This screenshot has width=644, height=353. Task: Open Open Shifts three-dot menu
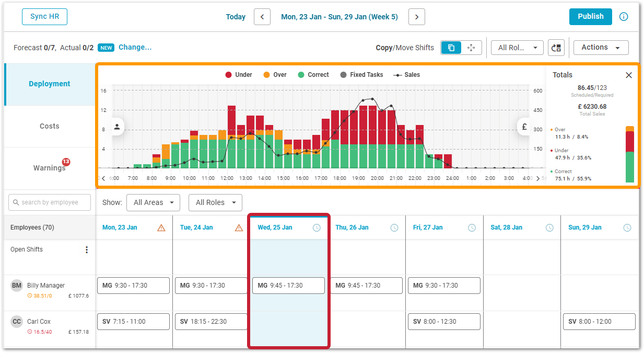tap(87, 250)
